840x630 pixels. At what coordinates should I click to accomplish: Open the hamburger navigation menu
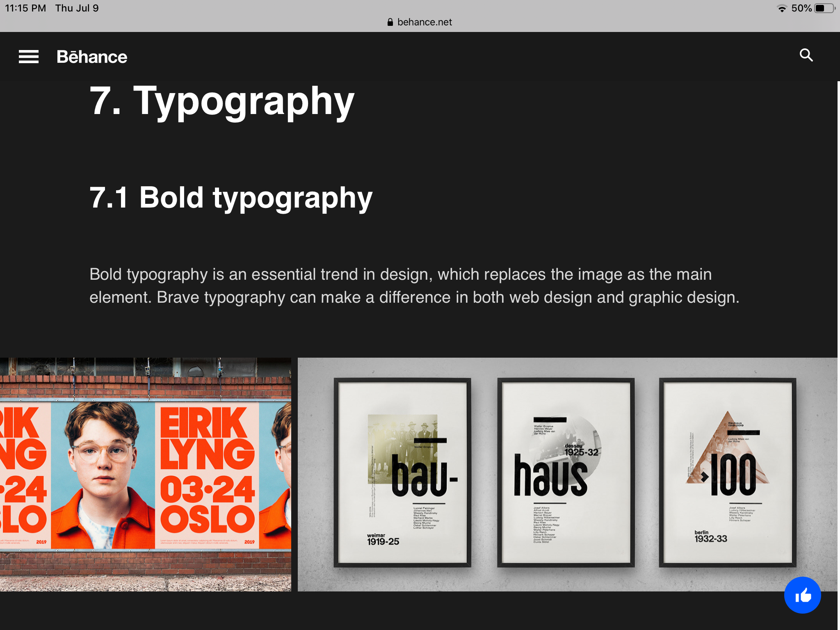click(x=29, y=57)
